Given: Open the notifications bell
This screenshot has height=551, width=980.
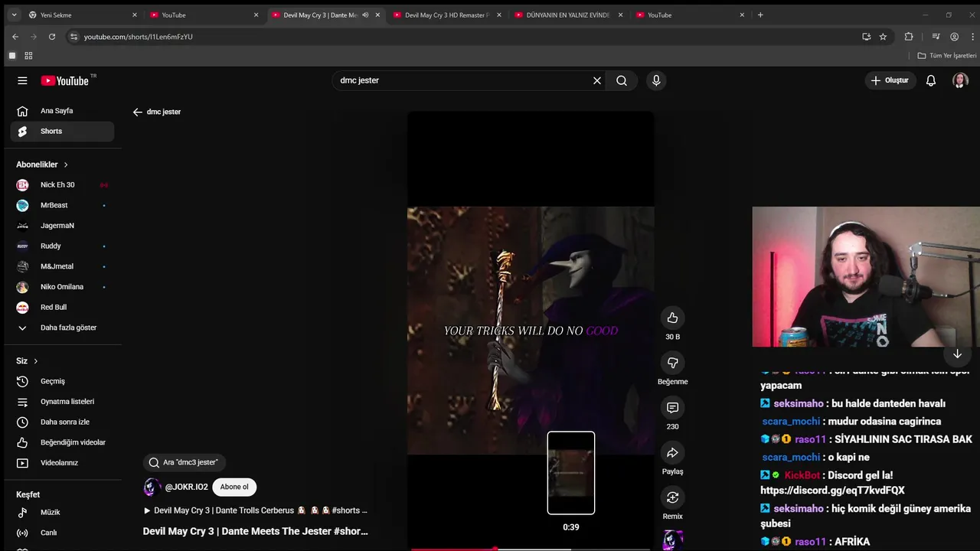Looking at the screenshot, I should (x=931, y=80).
